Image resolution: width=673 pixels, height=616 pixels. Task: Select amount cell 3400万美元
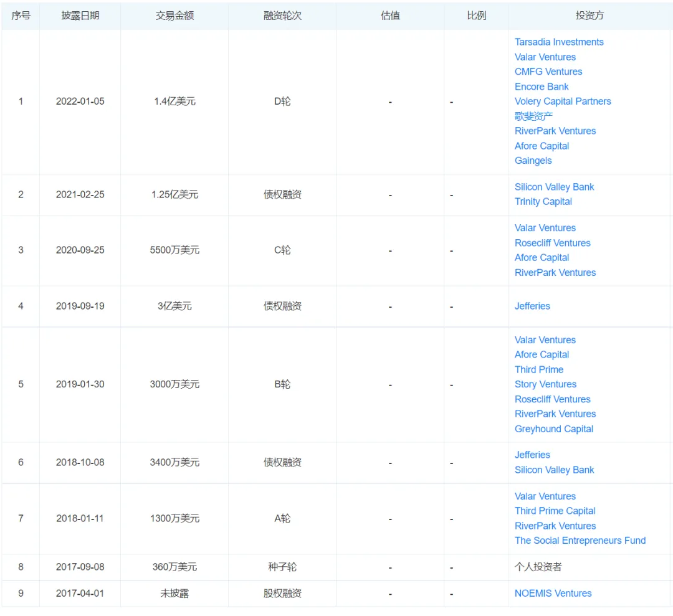[174, 462]
